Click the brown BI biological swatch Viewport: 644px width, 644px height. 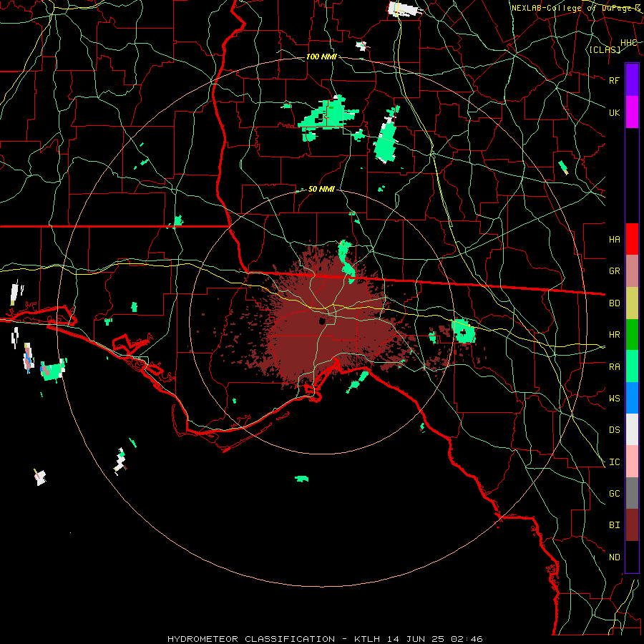tap(632, 525)
